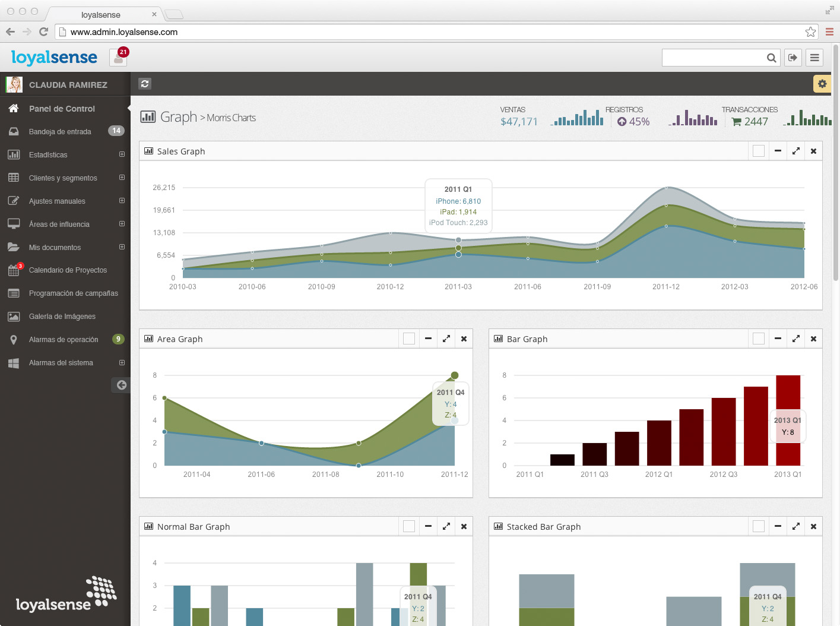Screen dimensions: 840x626
Task: Click the Graph breadcrumb heading
Action: (x=178, y=117)
